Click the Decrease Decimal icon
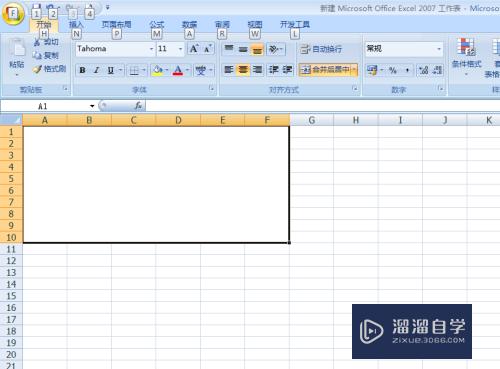The height and width of the screenshot is (369, 500). coord(437,70)
